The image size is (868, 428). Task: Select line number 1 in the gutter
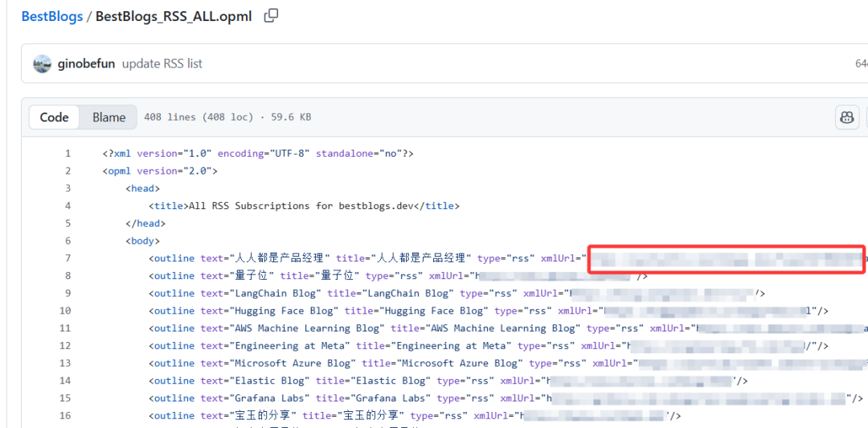(68, 154)
